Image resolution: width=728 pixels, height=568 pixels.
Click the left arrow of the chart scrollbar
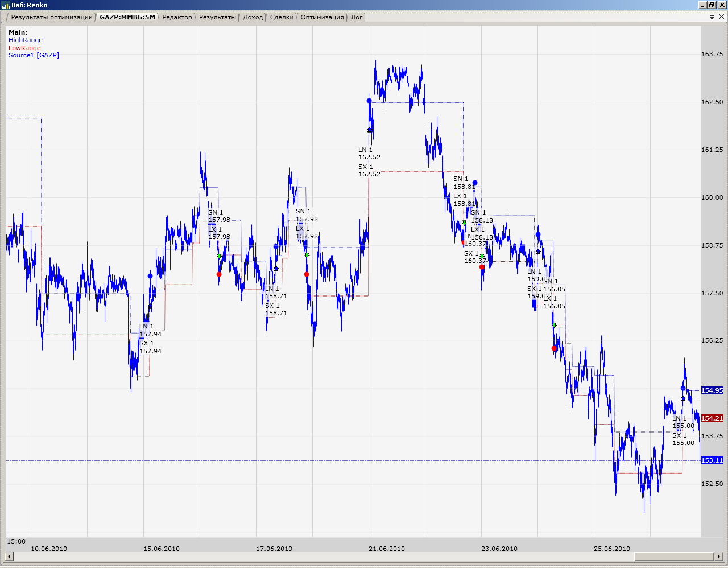pos(9,556)
